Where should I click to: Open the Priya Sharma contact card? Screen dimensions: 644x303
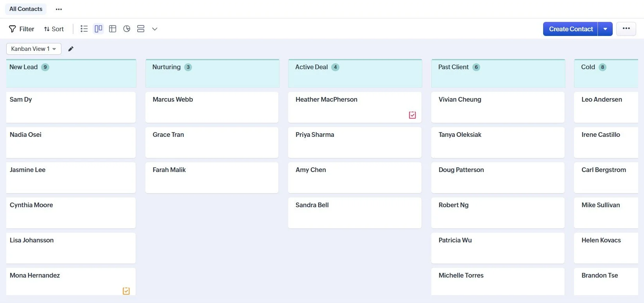point(355,143)
